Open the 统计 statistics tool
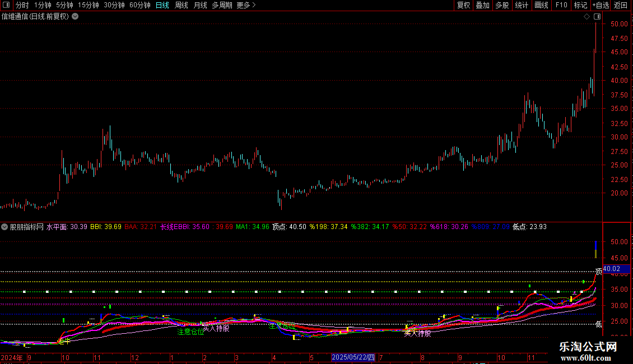The width and height of the screenshot is (633, 364). [x=522, y=6]
